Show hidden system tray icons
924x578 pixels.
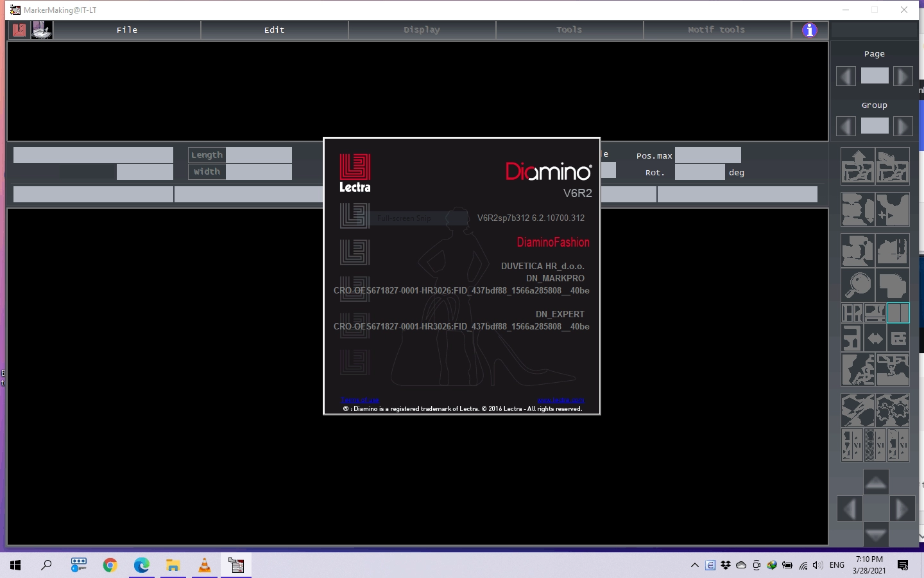click(x=694, y=565)
